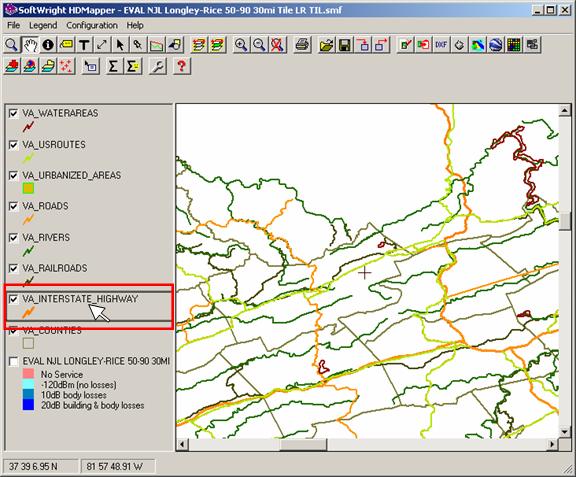Click the diamond shape toolbar icon
The height and width of the screenshot is (477, 576).
[x=459, y=45]
